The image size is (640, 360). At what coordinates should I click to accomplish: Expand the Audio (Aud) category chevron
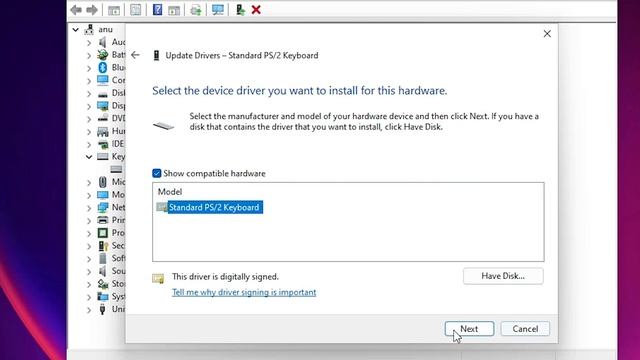89,42
